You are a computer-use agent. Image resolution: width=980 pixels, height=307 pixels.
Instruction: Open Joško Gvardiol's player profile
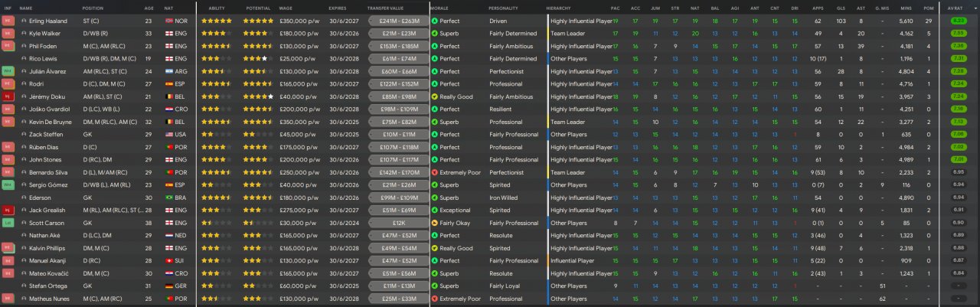(48, 109)
